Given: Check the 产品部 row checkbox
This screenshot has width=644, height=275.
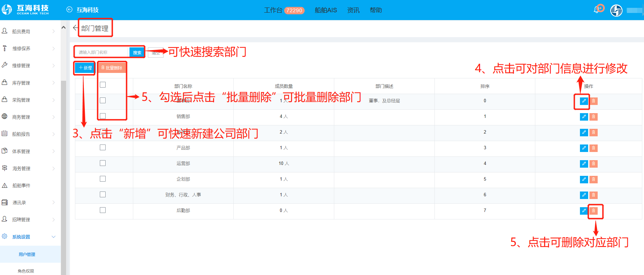Looking at the screenshot, I should (x=103, y=147).
